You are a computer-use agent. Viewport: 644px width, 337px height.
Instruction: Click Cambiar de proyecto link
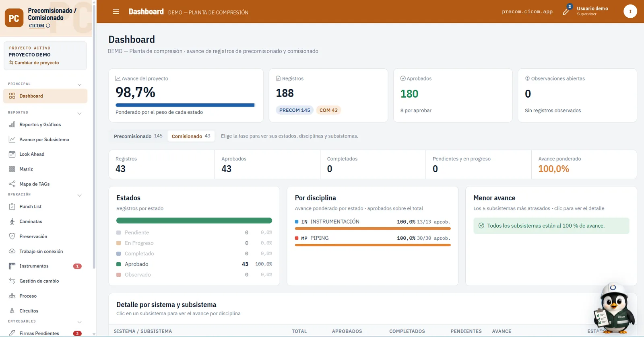[x=34, y=63]
